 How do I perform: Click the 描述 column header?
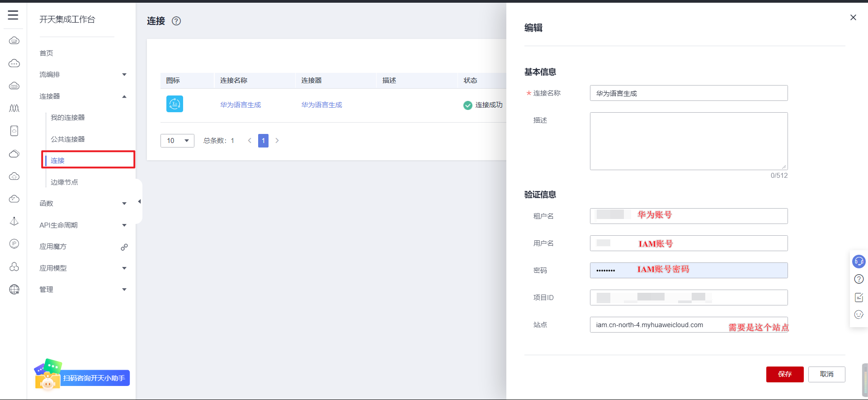(389, 81)
